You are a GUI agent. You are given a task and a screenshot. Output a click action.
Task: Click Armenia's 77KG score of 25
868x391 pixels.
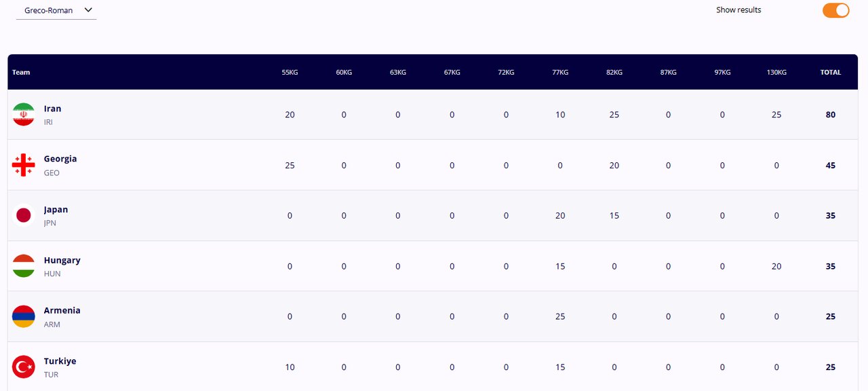point(560,316)
